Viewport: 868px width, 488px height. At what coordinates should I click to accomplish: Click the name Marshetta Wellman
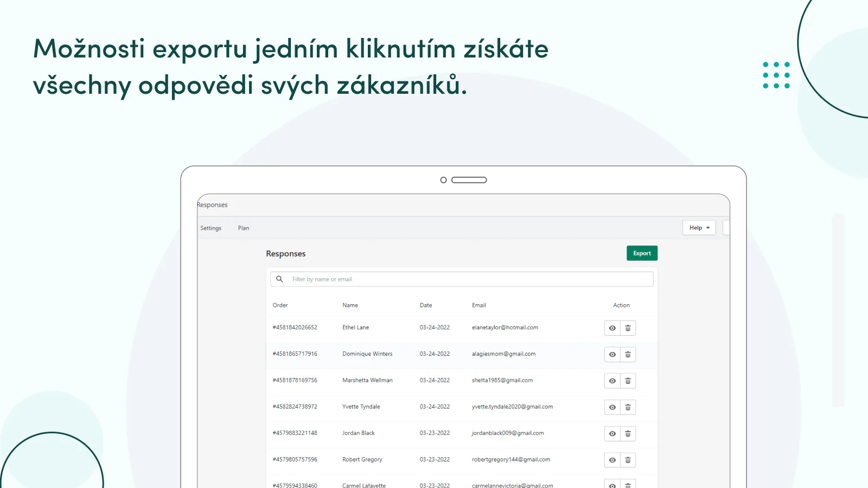pos(368,381)
